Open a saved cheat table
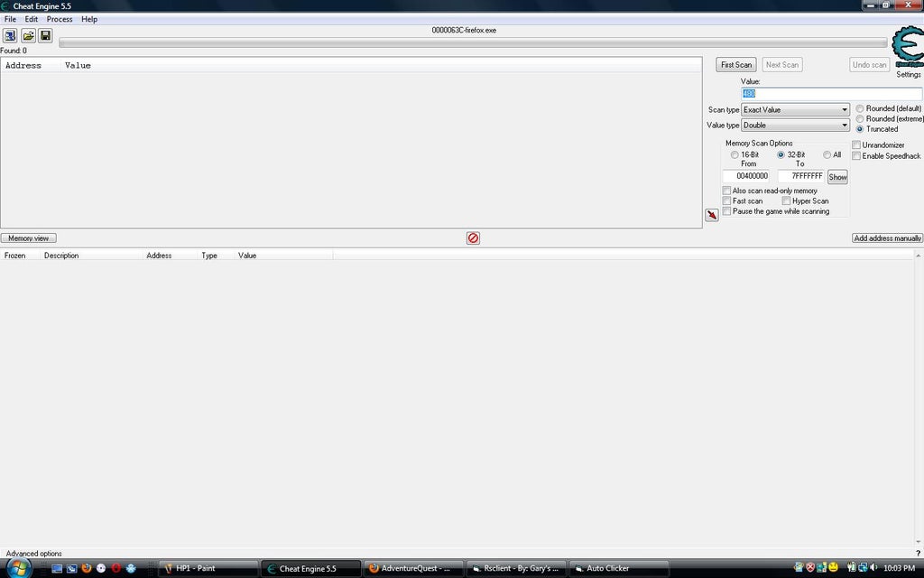This screenshot has width=924, height=578. [28, 35]
